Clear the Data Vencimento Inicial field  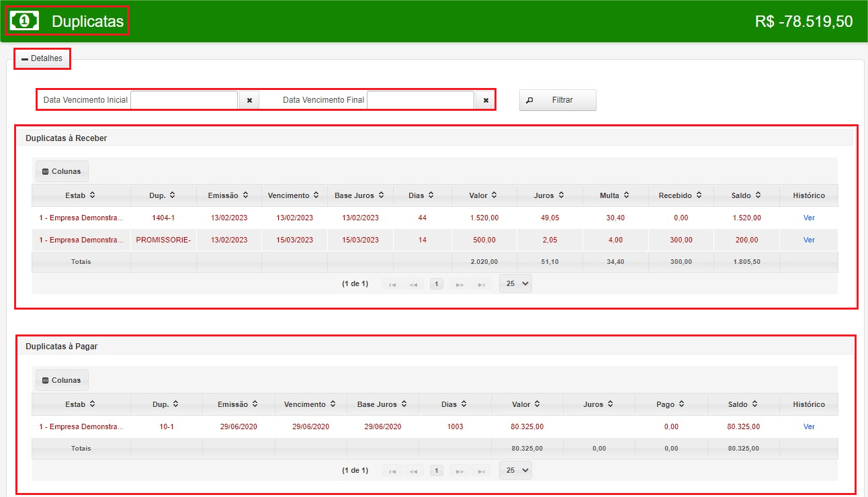[249, 99]
